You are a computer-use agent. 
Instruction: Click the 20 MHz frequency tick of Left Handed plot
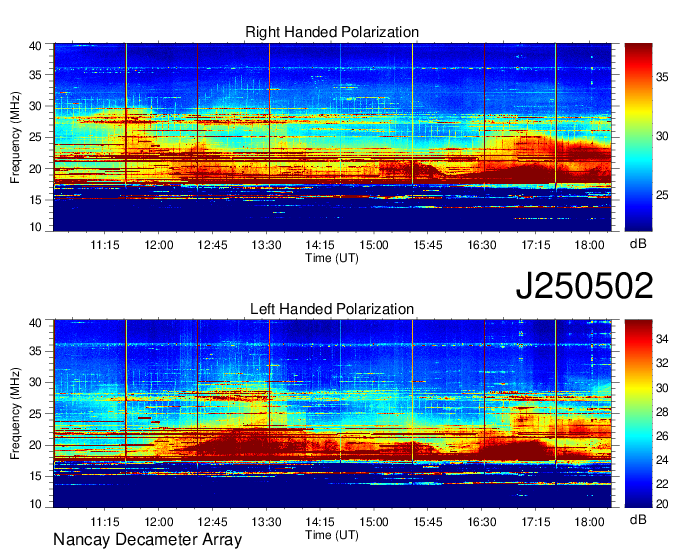(35, 445)
